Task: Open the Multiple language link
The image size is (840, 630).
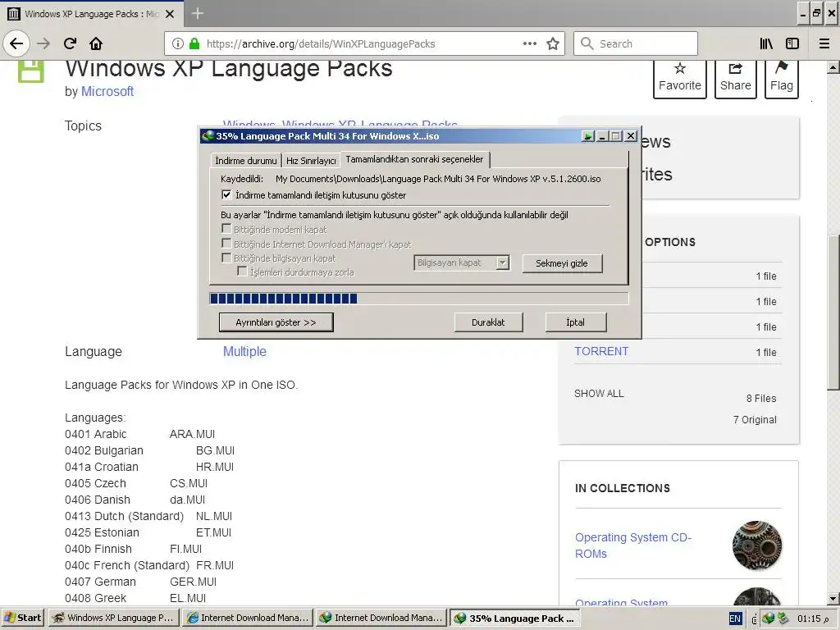Action: [x=244, y=351]
